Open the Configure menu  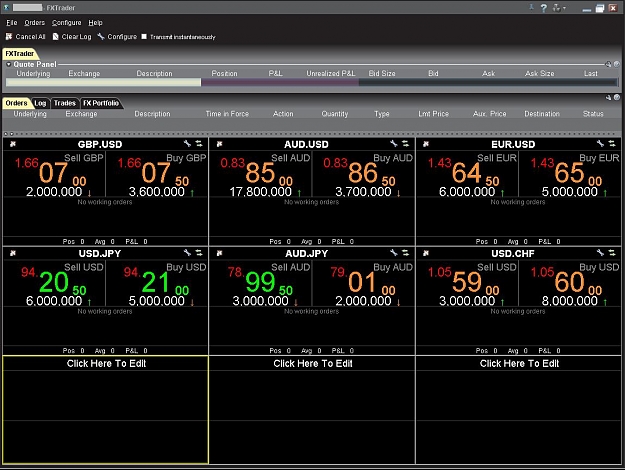tap(67, 23)
